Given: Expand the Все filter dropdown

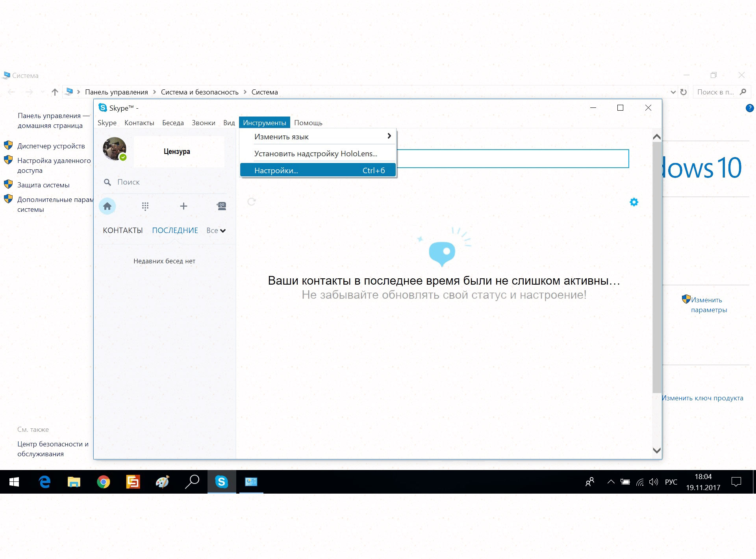Looking at the screenshot, I should [216, 231].
